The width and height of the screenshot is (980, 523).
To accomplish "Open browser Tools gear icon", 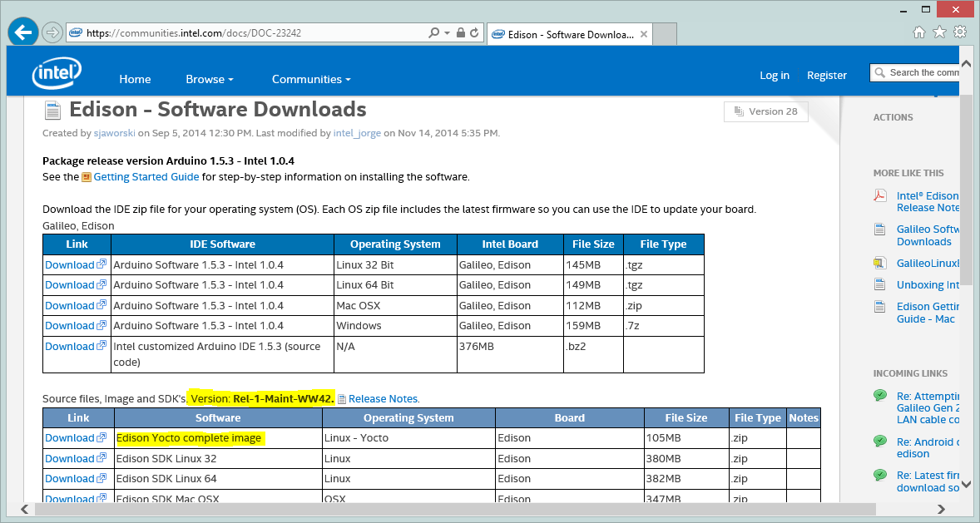I will point(960,32).
